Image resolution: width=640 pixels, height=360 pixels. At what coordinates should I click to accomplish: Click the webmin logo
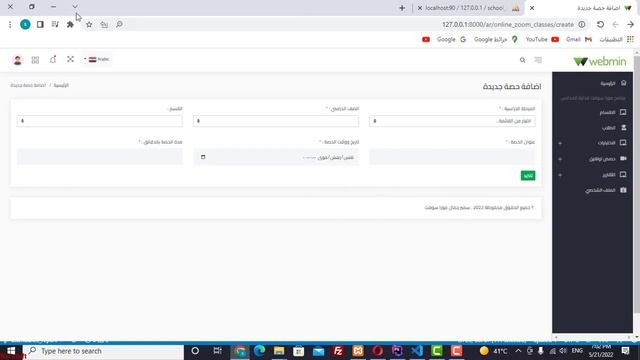pos(599,61)
